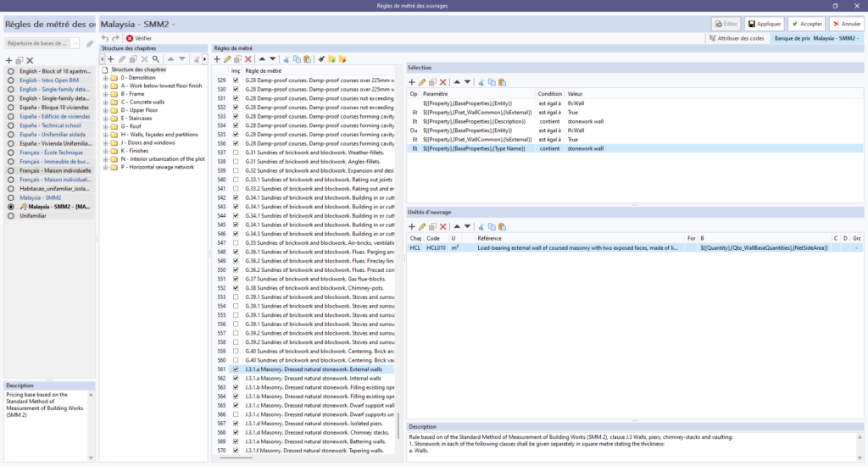This screenshot has height=466, width=868.
Task: Click the Vérifier button
Action: [138, 38]
